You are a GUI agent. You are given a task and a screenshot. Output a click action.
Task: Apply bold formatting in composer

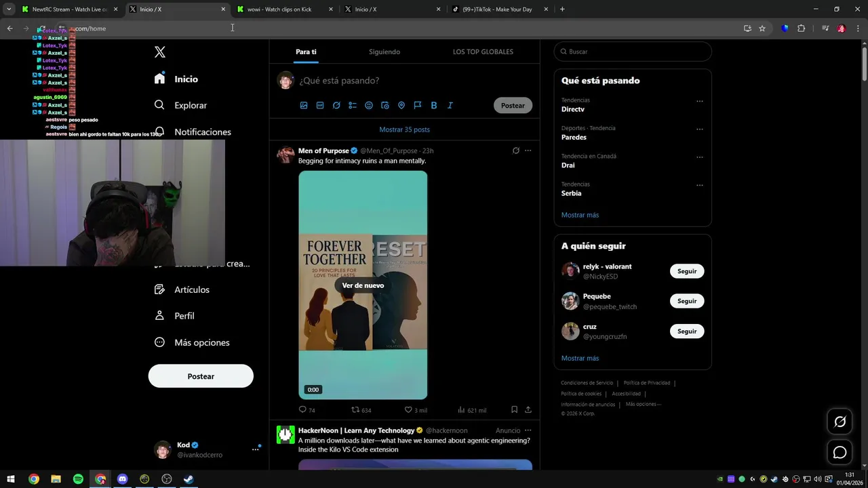pyautogui.click(x=434, y=105)
